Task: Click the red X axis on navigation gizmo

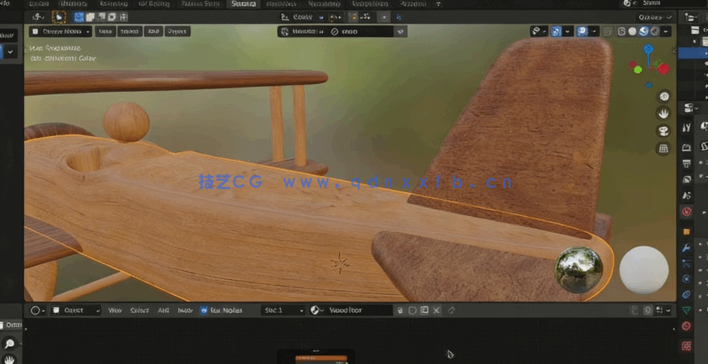Action: tap(663, 69)
